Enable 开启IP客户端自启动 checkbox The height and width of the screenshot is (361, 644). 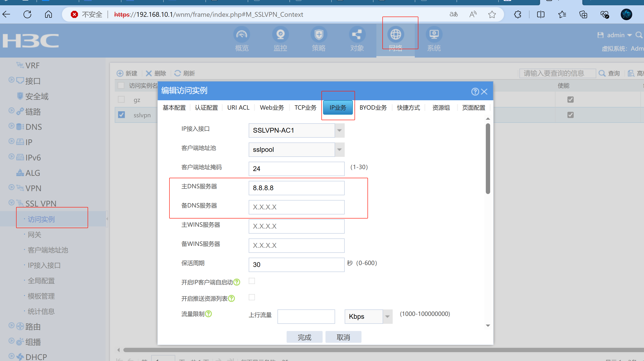coord(252,281)
